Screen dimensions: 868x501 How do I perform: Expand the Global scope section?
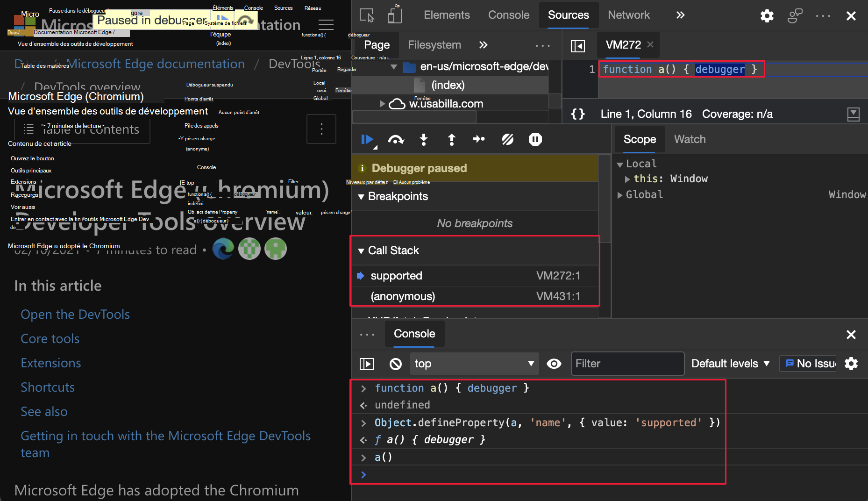pyautogui.click(x=620, y=195)
